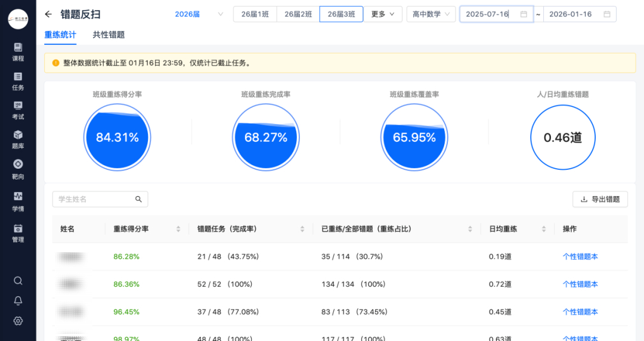Switch to the 共性错题 tab
The height and width of the screenshot is (341, 644).
[x=109, y=35]
